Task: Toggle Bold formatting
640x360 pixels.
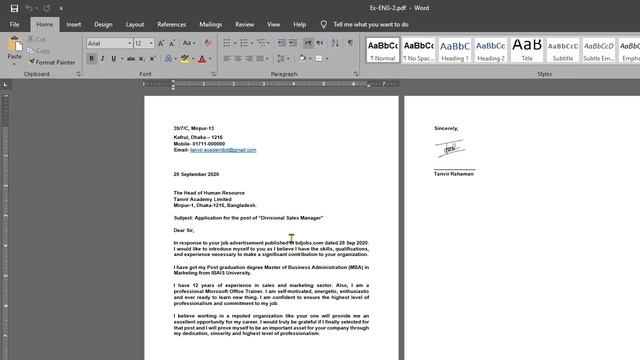Action: coord(91,59)
